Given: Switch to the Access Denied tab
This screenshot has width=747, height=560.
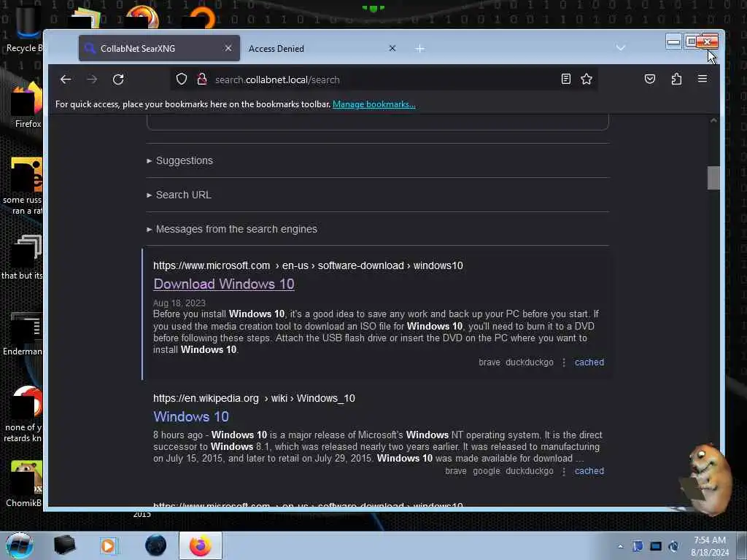Looking at the screenshot, I should point(323,48).
